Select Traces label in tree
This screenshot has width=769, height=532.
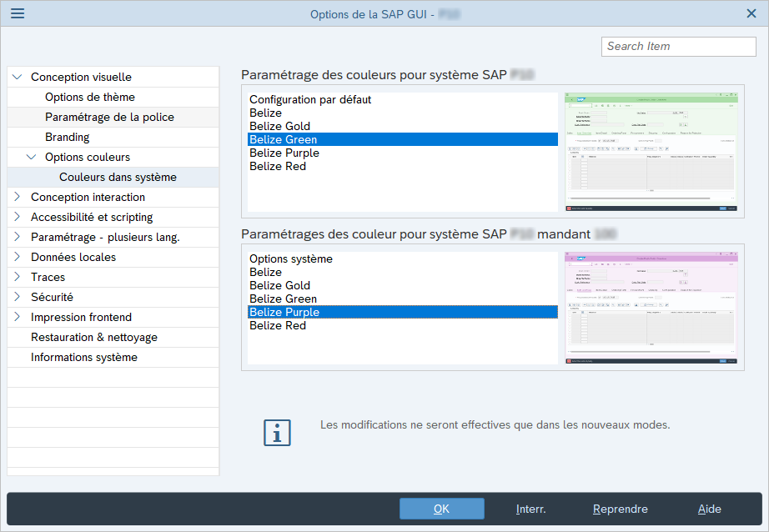48,277
